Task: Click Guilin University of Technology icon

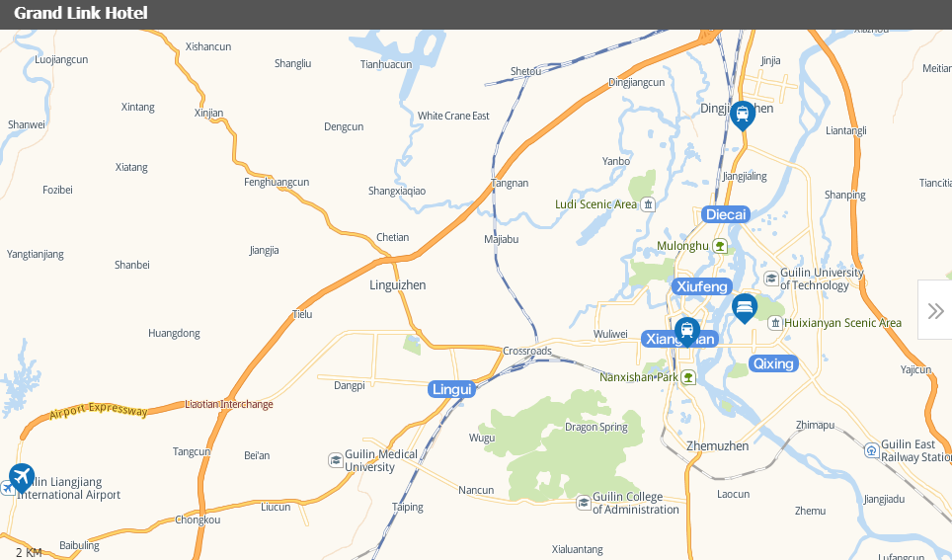Action: (x=771, y=279)
